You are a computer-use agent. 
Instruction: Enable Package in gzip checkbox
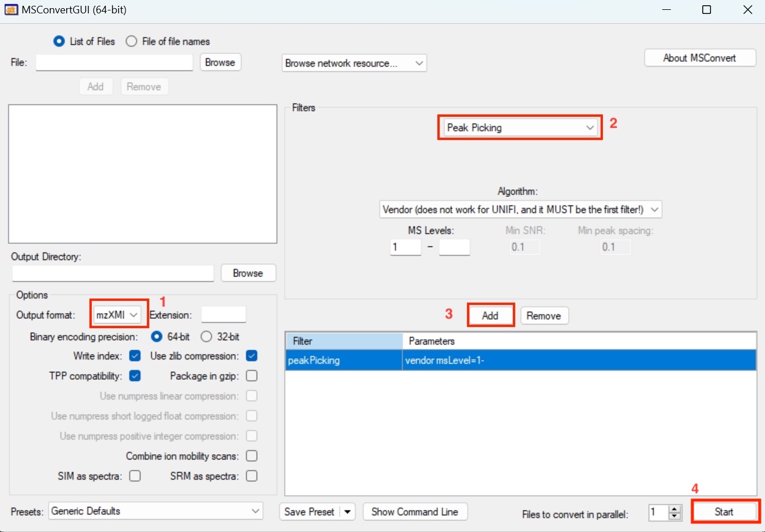(252, 376)
